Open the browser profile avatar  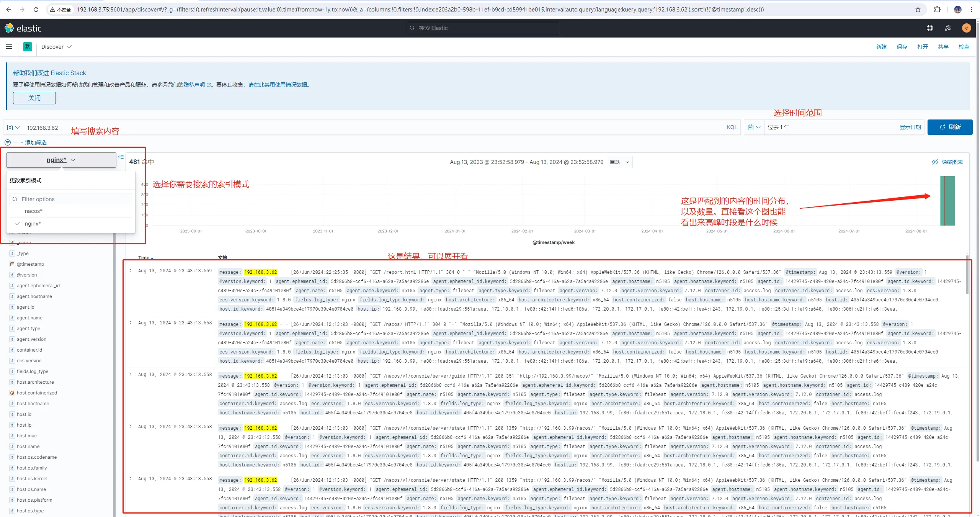(x=958, y=10)
